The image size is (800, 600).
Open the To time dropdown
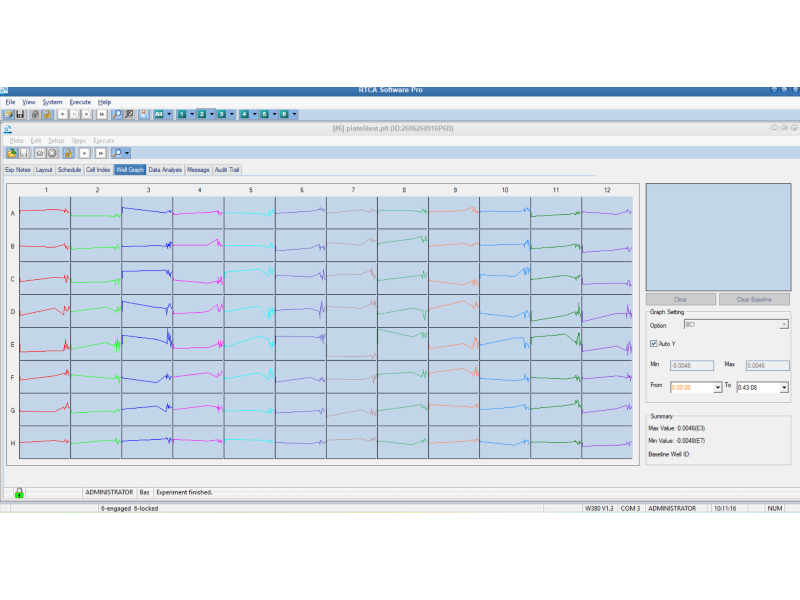click(784, 388)
